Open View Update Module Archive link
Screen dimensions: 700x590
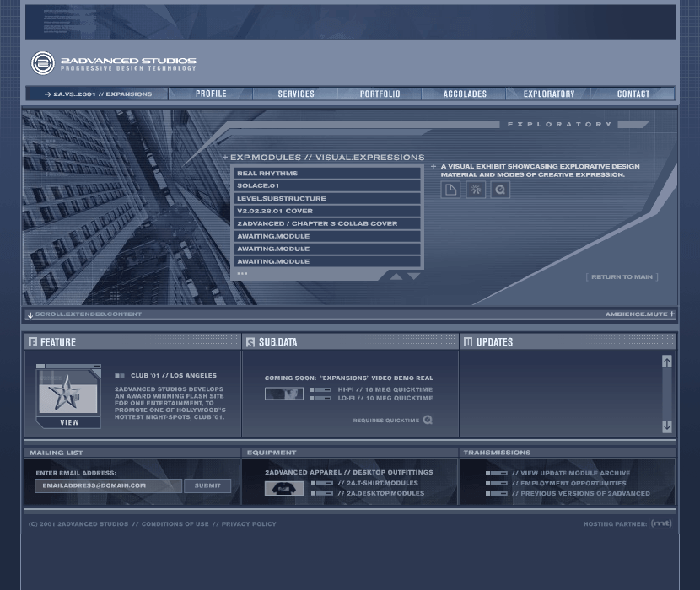(571, 473)
